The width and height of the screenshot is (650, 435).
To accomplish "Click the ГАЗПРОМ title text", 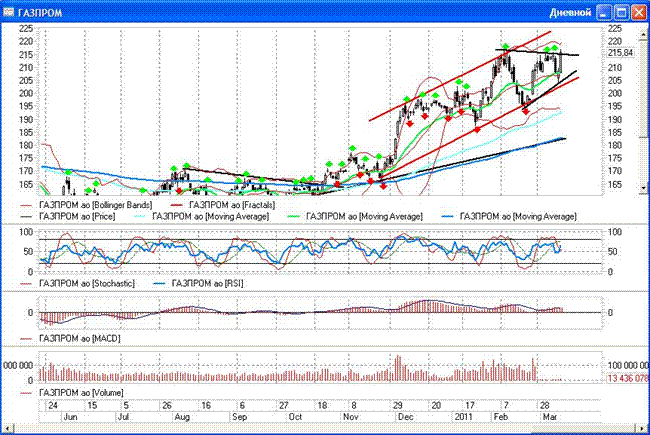I will [x=40, y=13].
